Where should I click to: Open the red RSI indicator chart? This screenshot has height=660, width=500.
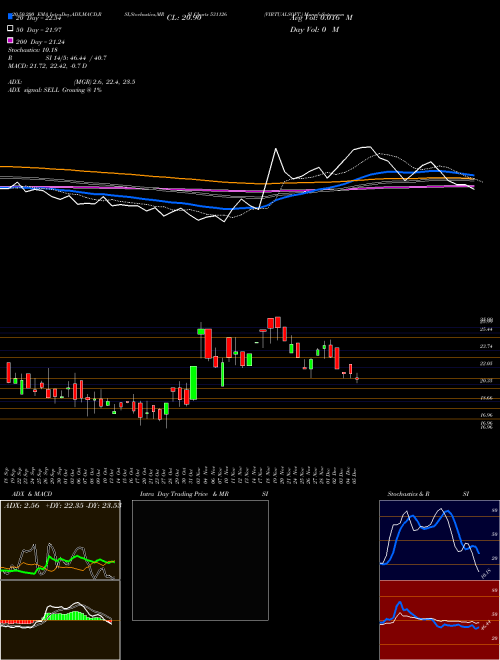(439, 620)
